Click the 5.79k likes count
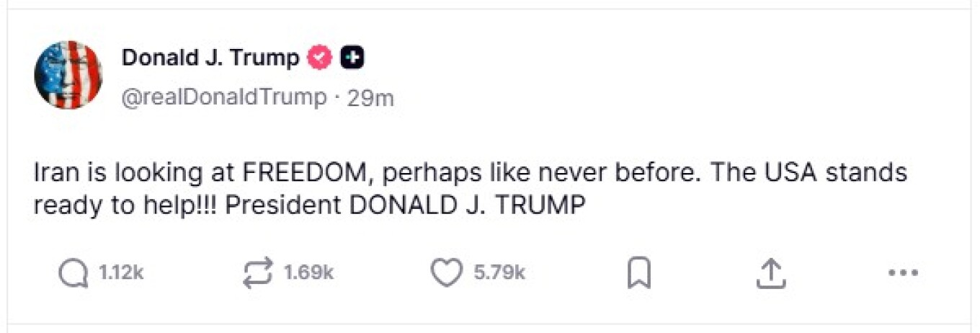 (499, 273)
